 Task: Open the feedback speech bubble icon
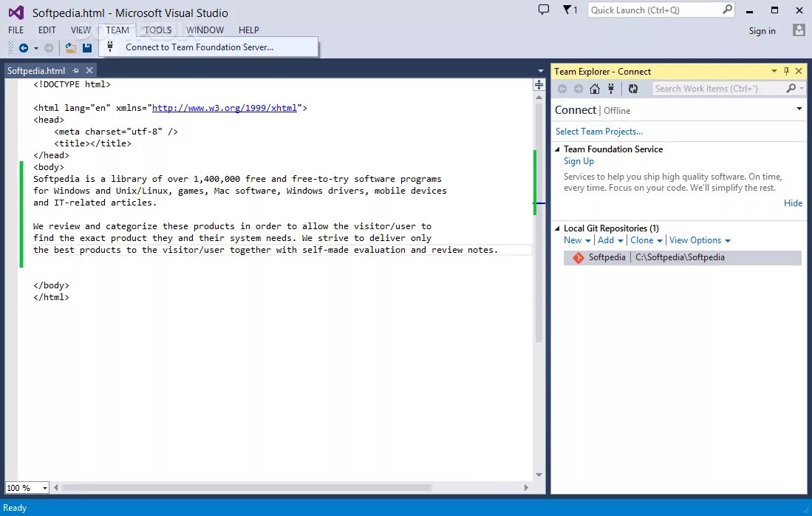[x=543, y=10]
